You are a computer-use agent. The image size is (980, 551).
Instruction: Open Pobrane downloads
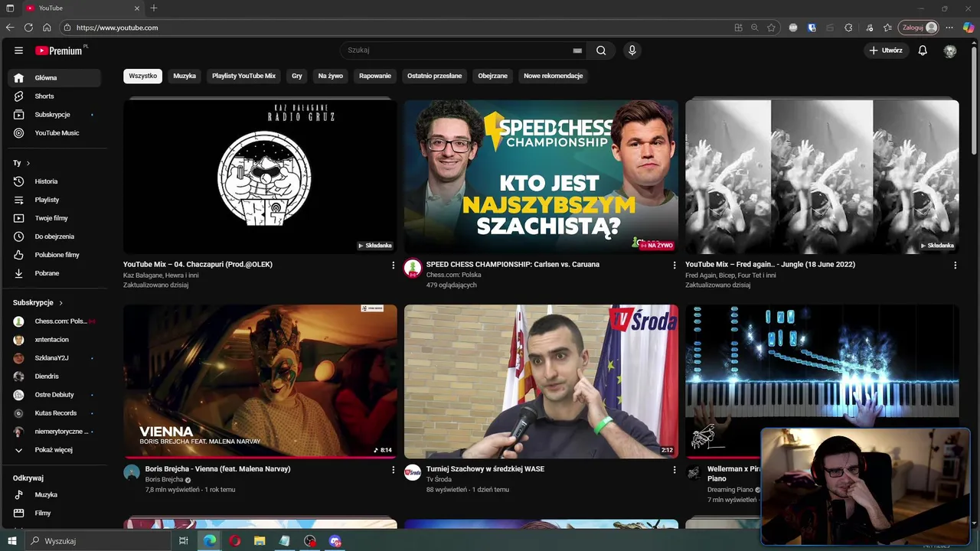[54, 273]
